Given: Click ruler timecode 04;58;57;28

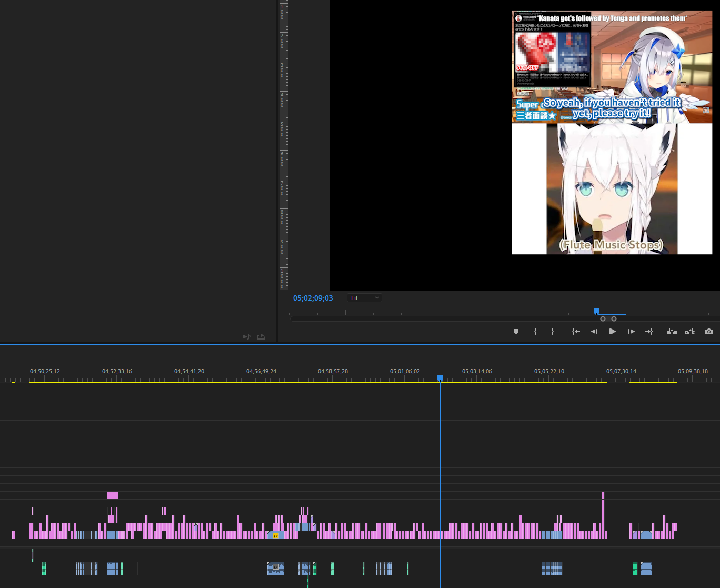Looking at the screenshot, I should (x=333, y=371).
